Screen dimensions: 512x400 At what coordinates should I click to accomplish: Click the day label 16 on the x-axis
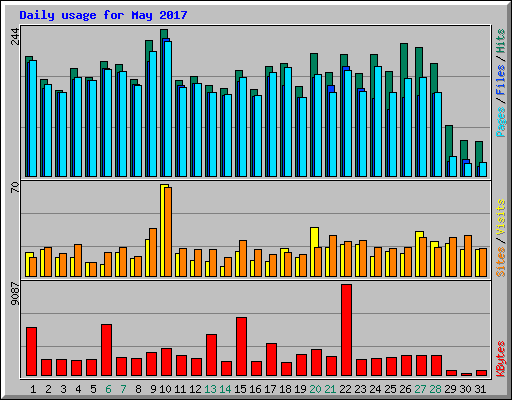(x=255, y=389)
